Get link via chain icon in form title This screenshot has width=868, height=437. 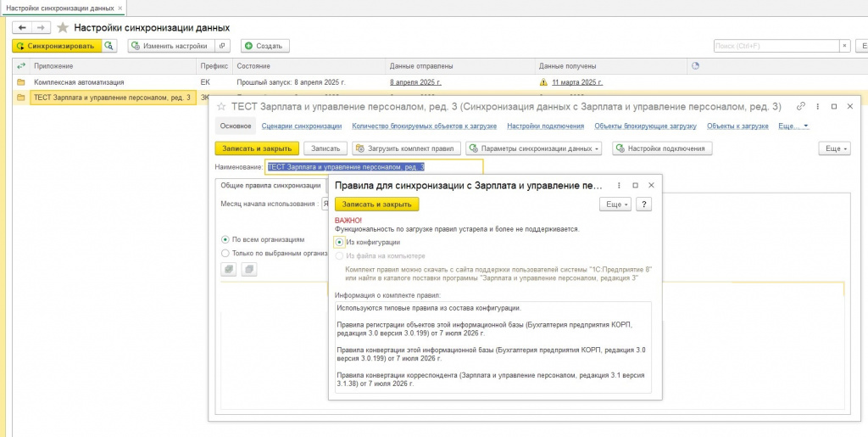point(800,106)
